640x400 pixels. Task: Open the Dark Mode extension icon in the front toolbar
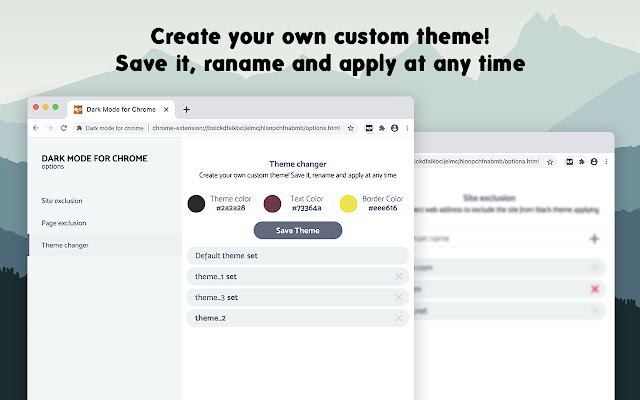pos(369,128)
